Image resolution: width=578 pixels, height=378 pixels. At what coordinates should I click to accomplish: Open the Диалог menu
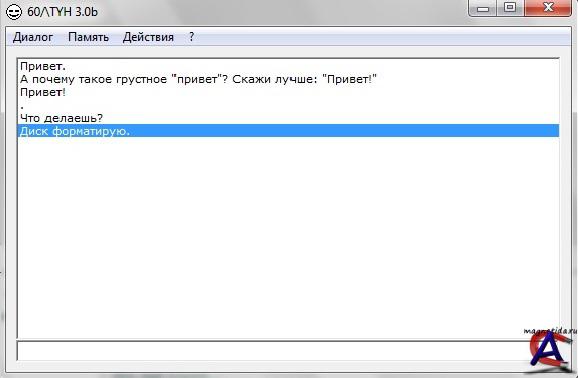33,37
